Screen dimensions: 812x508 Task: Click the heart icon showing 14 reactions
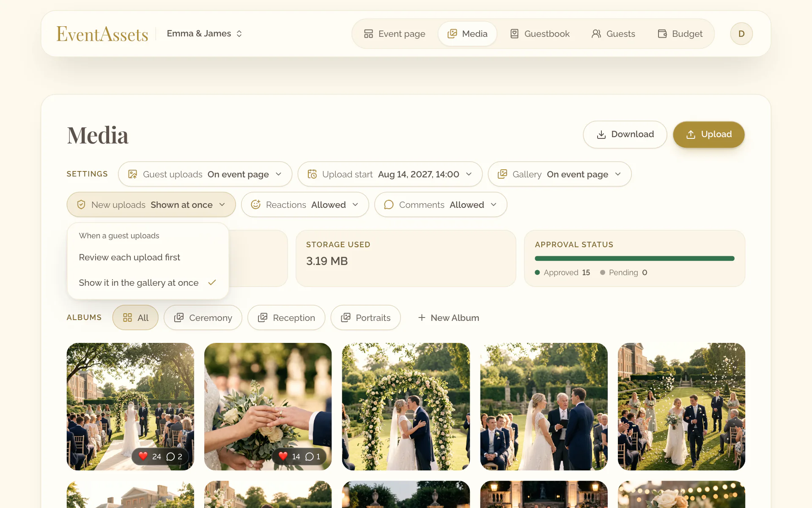283,456
